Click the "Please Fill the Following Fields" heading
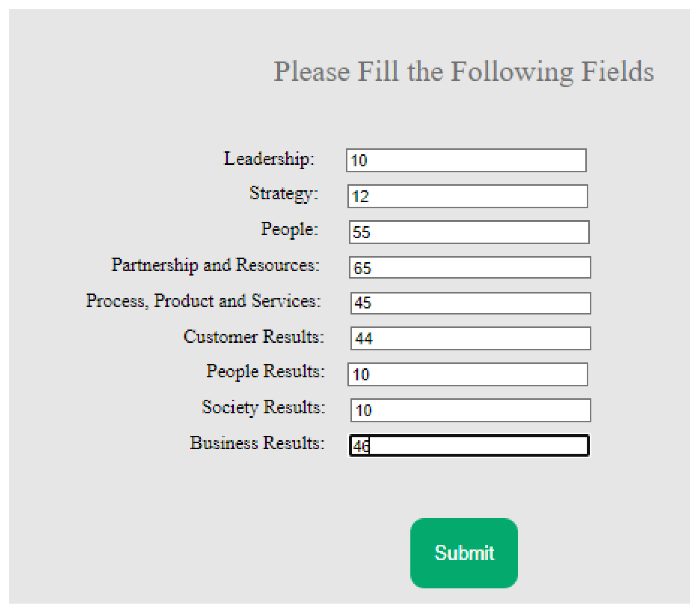The image size is (700, 614). pos(464,71)
